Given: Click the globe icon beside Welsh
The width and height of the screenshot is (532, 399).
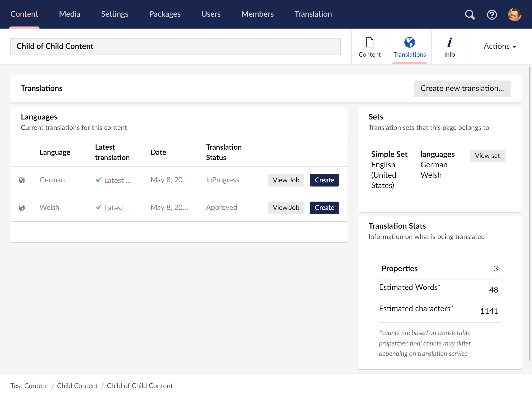Looking at the screenshot, I should coord(22,208).
